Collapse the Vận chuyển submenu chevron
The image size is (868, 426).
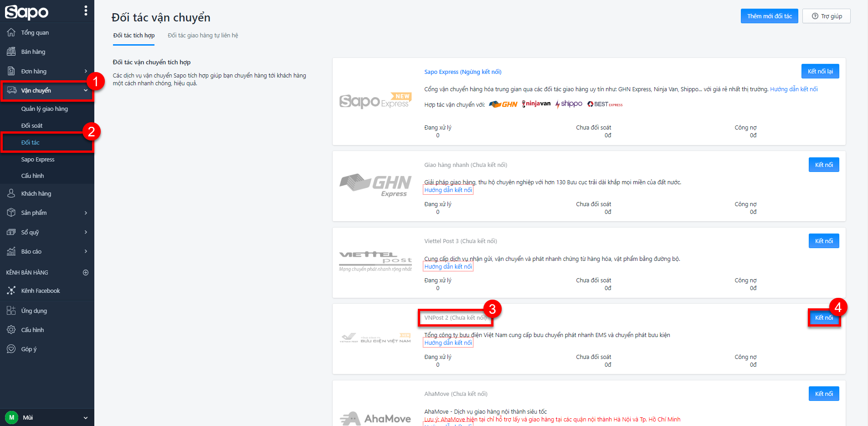(86, 90)
